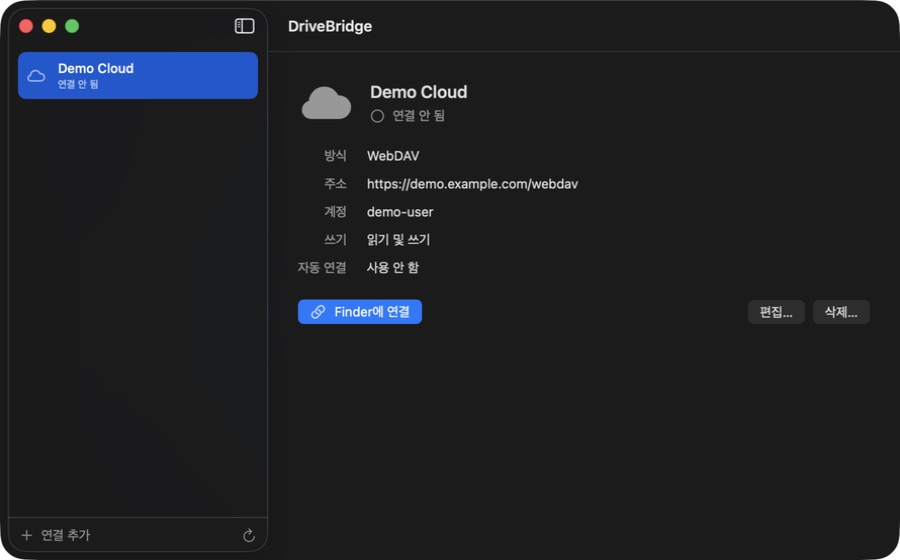Click the large gray cloud icon
The width and height of the screenshot is (900, 560).
326,103
